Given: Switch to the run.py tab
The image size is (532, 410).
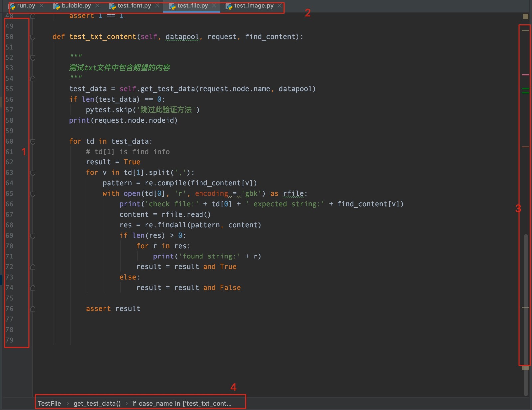Looking at the screenshot, I should [x=26, y=6].
